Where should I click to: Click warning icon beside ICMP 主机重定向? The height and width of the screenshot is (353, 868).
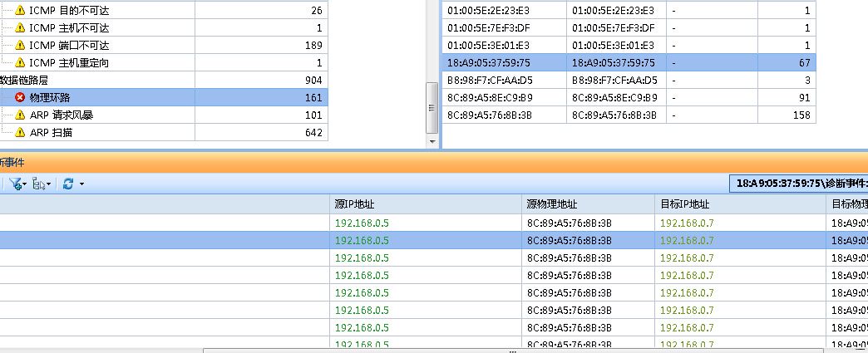point(20,62)
